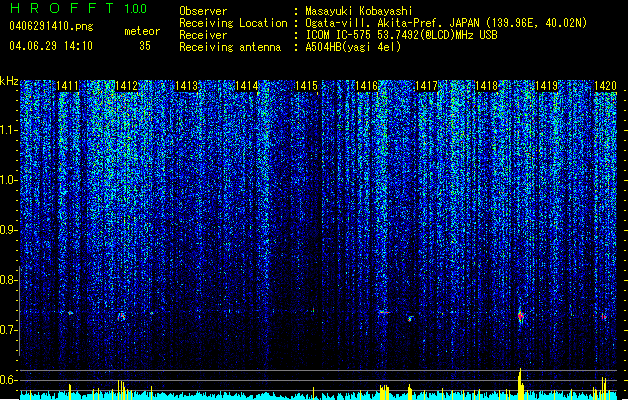Click the 1415 time marker

(x=306, y=86)
